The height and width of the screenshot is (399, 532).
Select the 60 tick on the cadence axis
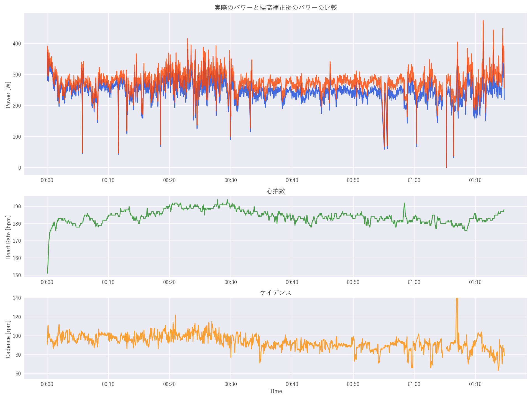(18, 374)
